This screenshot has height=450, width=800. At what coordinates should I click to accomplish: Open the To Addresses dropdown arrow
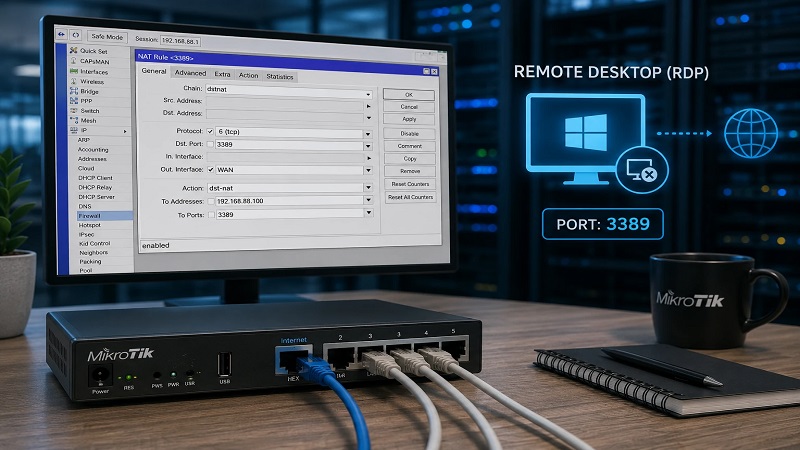pyautogui.click(x=368, y=200)
